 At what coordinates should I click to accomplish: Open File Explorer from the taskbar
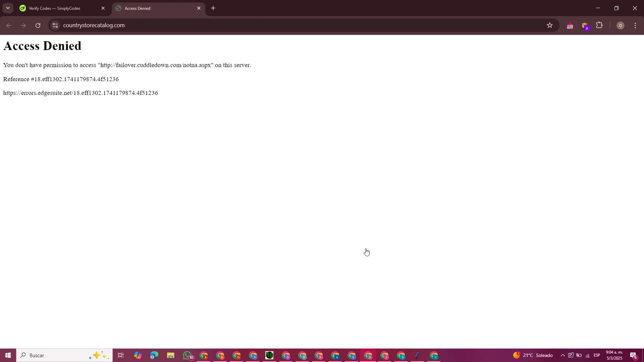coord(170,355)
